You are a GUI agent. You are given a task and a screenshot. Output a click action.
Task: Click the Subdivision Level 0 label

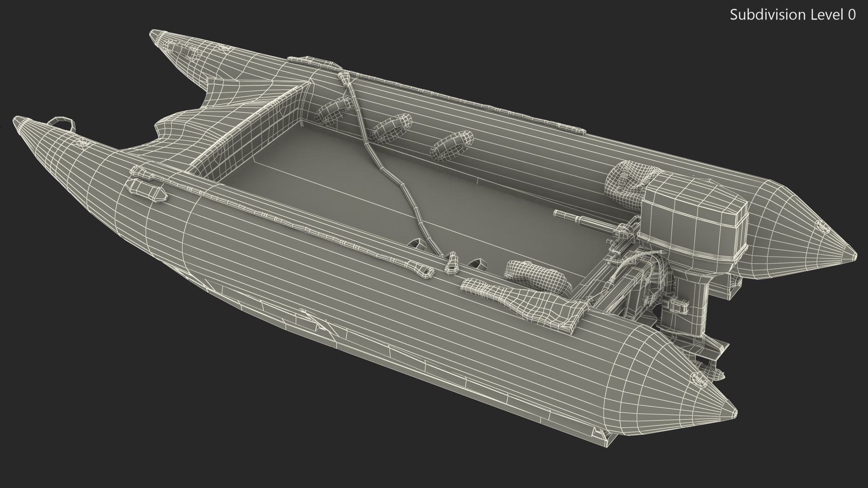tap(793, 15)
